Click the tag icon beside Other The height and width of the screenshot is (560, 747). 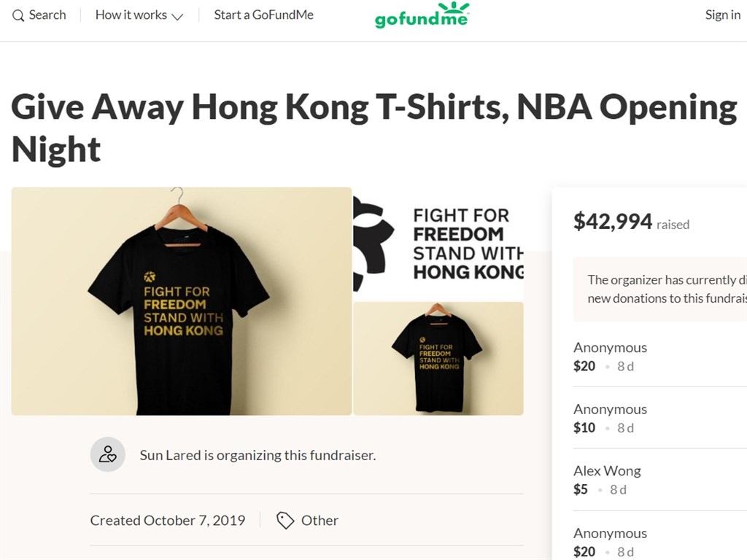click(x=285, y=521)
